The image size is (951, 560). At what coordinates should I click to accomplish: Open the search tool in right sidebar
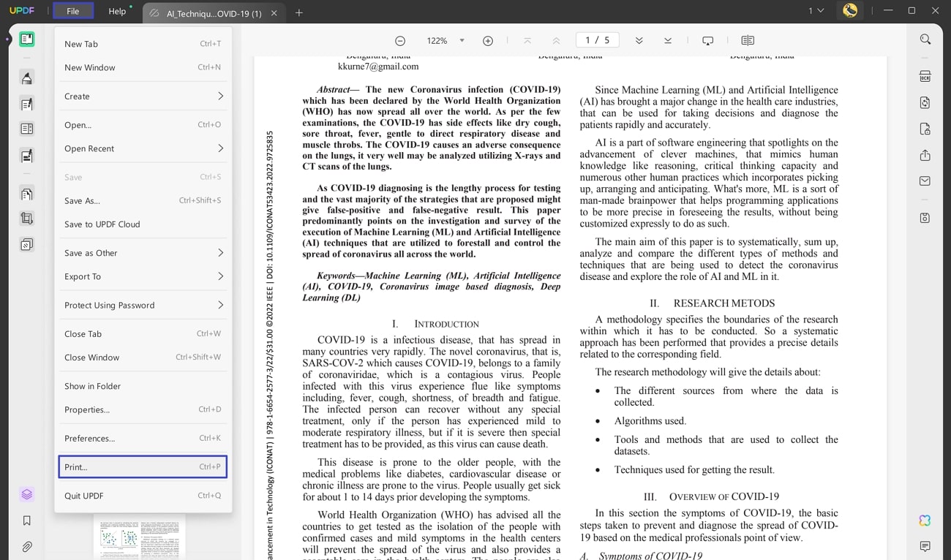click(925, 39)
